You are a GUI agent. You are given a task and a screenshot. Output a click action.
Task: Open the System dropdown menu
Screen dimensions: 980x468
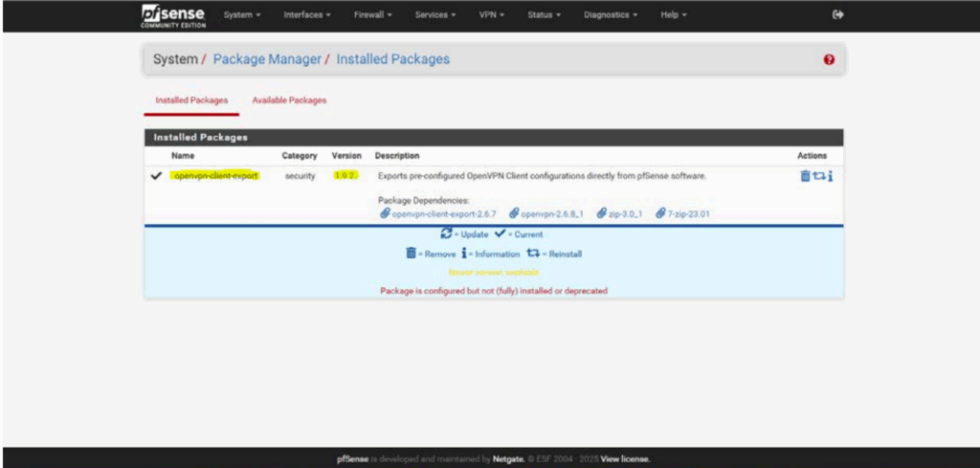tap(242, 15)
